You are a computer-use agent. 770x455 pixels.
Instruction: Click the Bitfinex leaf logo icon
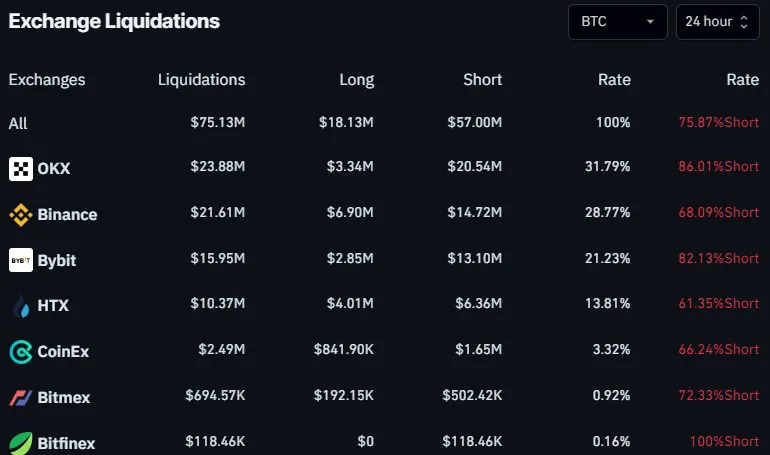[21, 442]
